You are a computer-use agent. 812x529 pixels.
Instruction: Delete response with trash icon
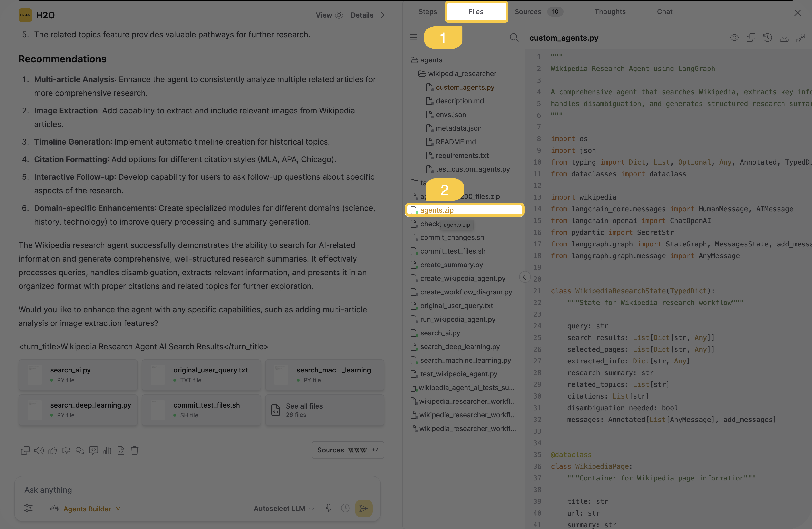click(134, 451)
